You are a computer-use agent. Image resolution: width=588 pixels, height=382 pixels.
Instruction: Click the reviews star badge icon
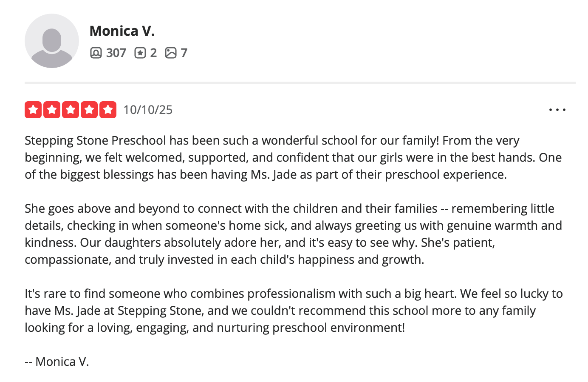pyautogui.click(x=140, y=53)
